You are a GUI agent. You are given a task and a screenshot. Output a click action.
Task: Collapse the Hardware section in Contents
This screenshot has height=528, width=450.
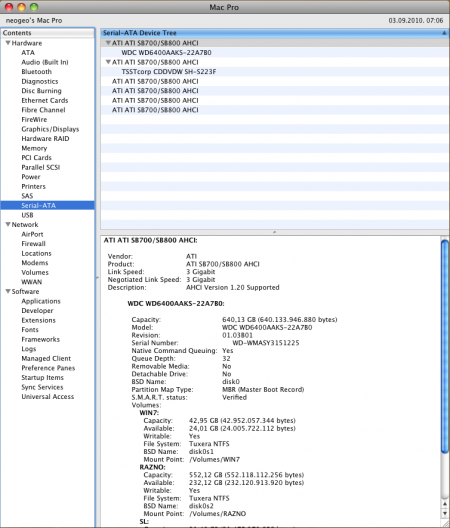pyautogui.click(x=8, y=43)
